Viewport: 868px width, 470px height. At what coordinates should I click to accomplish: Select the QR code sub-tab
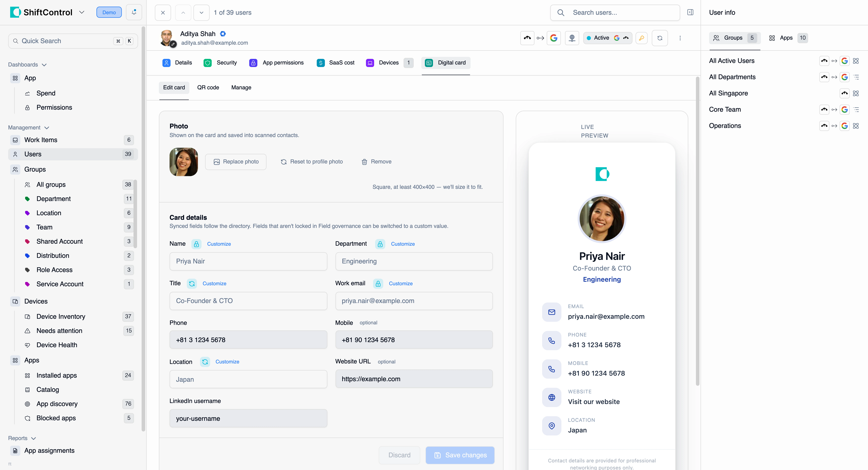click(208, 88)
